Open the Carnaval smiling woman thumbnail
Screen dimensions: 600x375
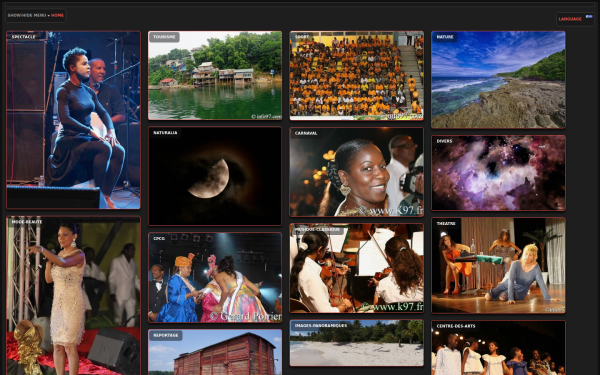coord(357,172)
